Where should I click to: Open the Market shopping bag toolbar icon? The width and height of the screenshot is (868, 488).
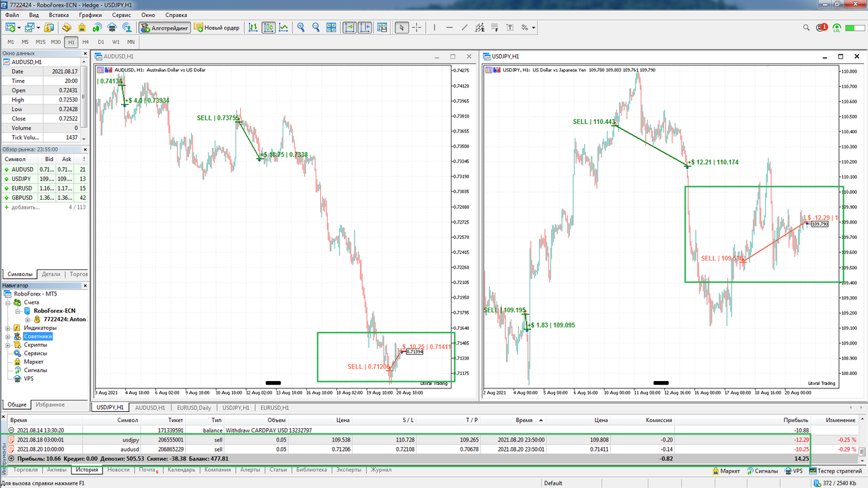click(82, 28)
